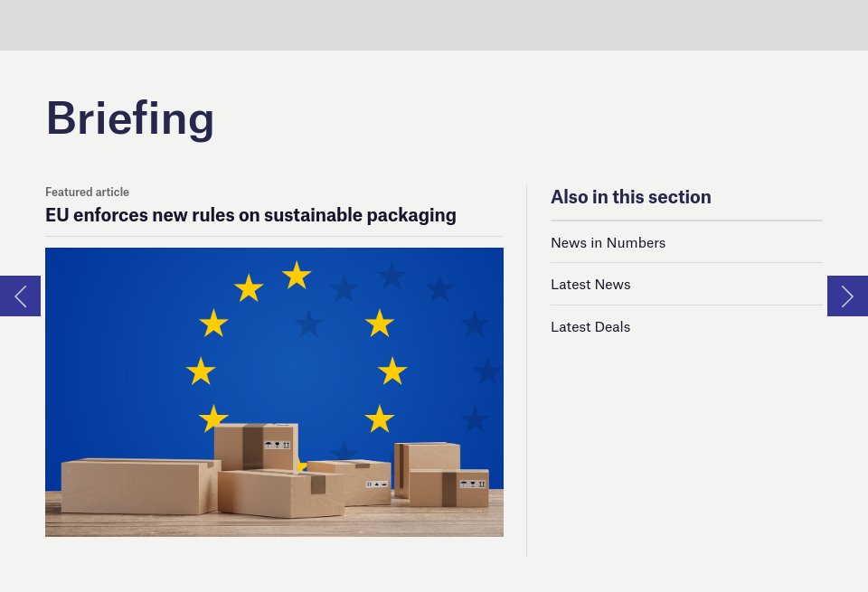Open the Latest News section
Viewport: 868px width, 592px height.
[590, 284]
